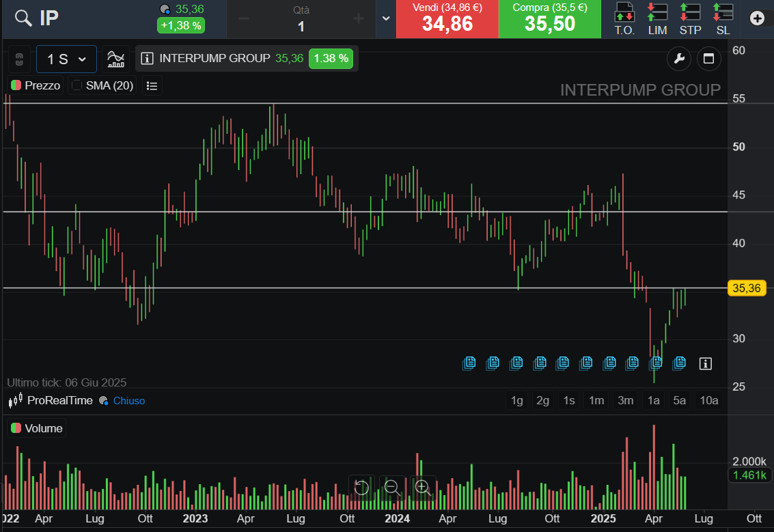Open the chart indicators icon
The height and width of the screenshot is (532, 774).
(116, 59)
